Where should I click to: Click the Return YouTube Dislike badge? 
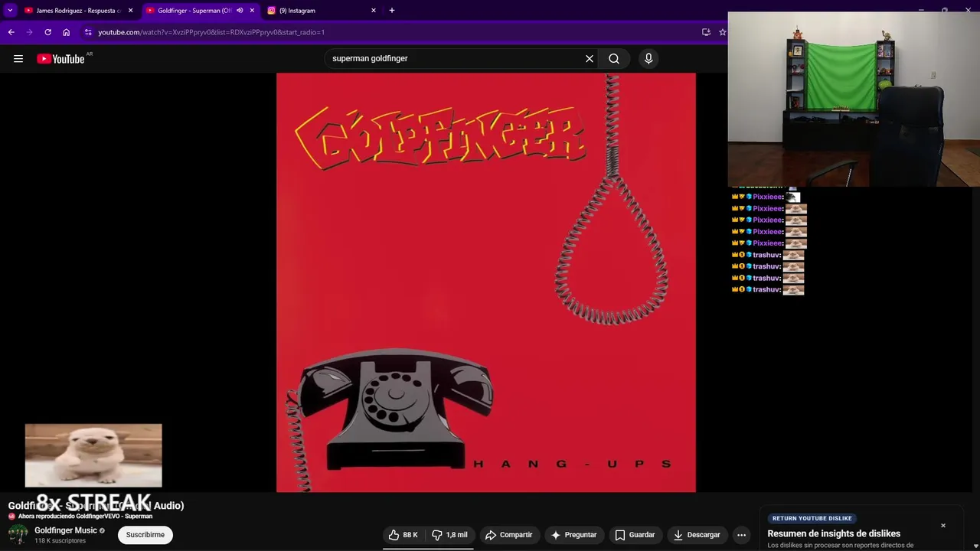[x=812, y=519]
